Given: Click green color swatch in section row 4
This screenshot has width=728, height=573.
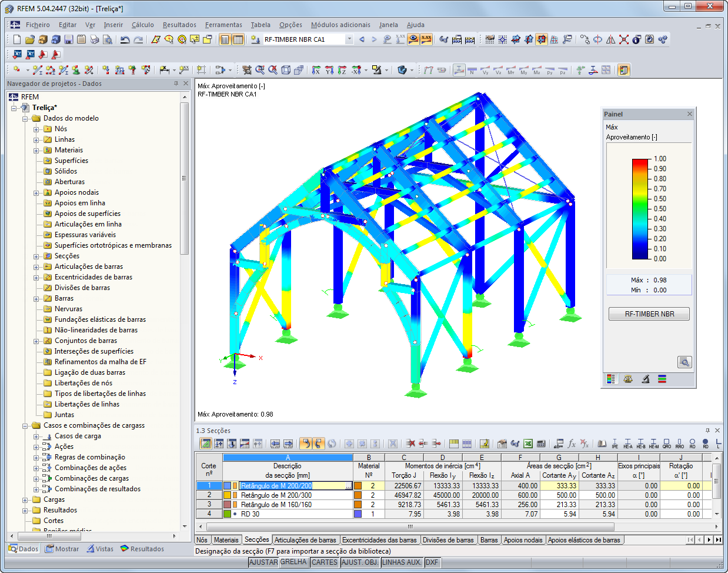Looking at the screenshot, I should pos(228,514).
